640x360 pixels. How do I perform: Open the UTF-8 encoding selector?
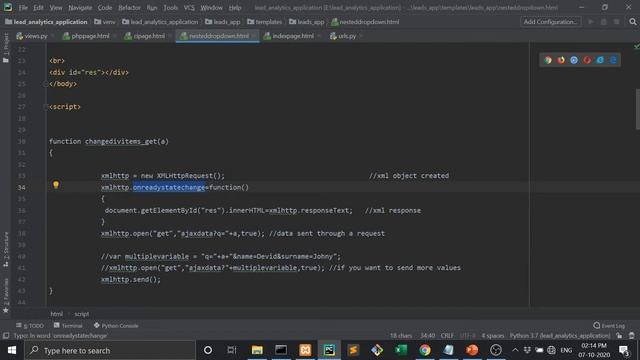468,336
